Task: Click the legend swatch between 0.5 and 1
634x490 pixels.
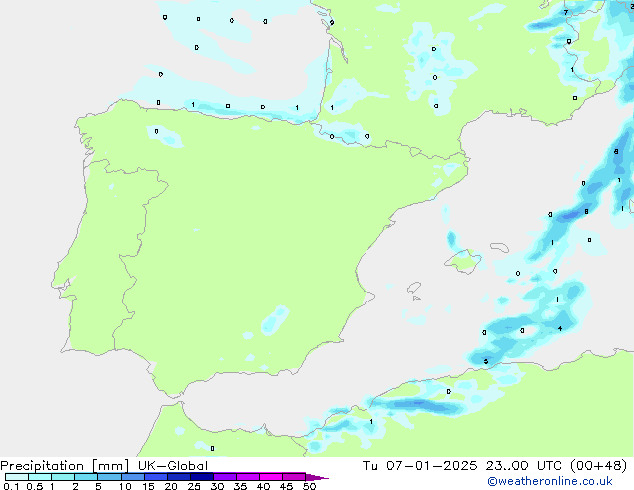Action: 40,477
